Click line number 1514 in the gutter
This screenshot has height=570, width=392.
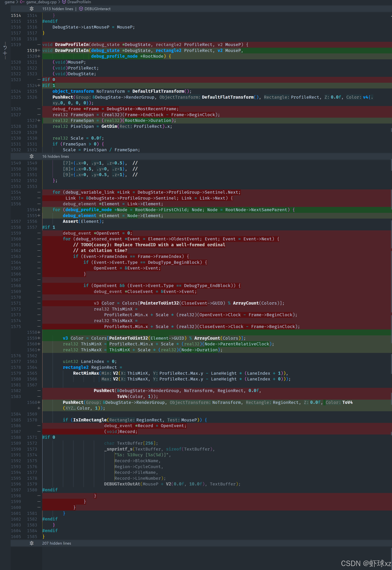[x=16, y=15]
